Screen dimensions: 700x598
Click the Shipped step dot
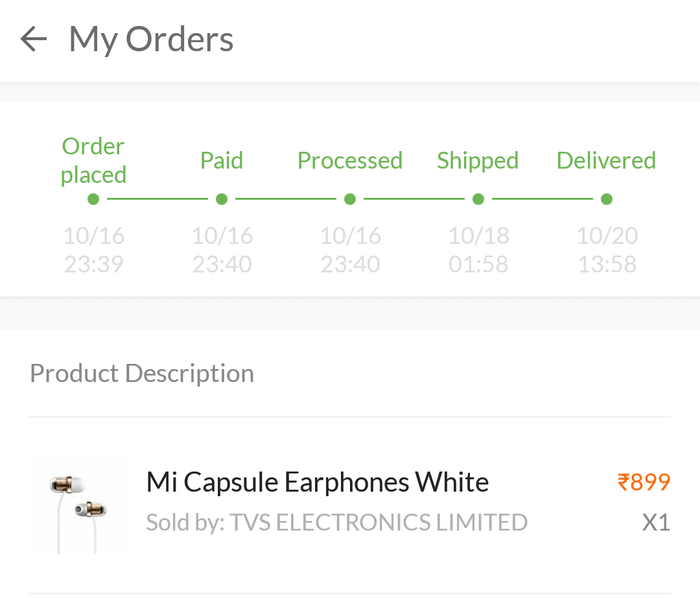[x=478, y=199]
